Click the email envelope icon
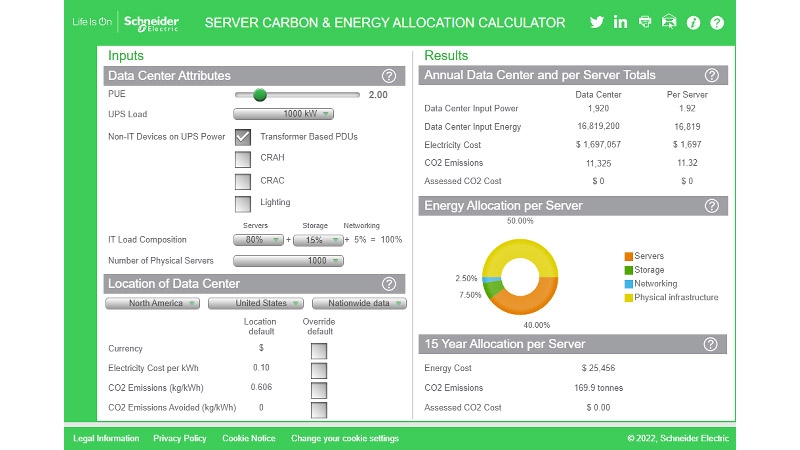Screen dimensions: 800x450 669,22
